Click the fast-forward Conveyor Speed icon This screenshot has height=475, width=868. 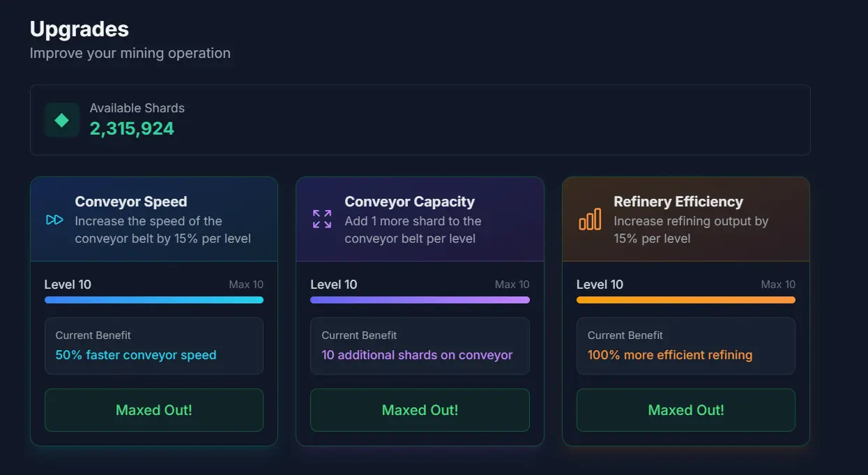54,220
